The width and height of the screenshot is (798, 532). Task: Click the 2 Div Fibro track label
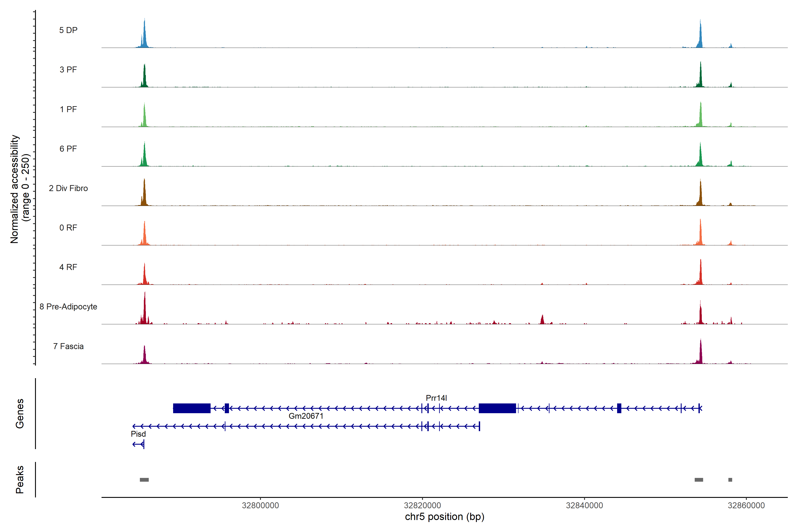pyautogui.click(x=68, y=188)
